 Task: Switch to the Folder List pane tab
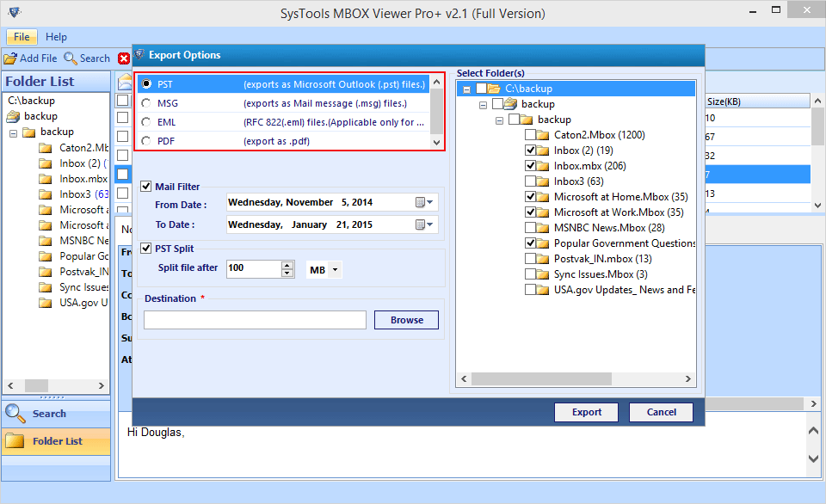[56, 441]
